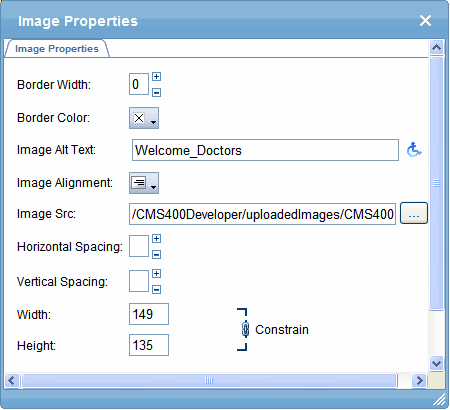Image resolution: width=450 pixels, height=410 pixels.
Task: Increase Vertical Spacing with plus icon
Action: coord(156,274)
